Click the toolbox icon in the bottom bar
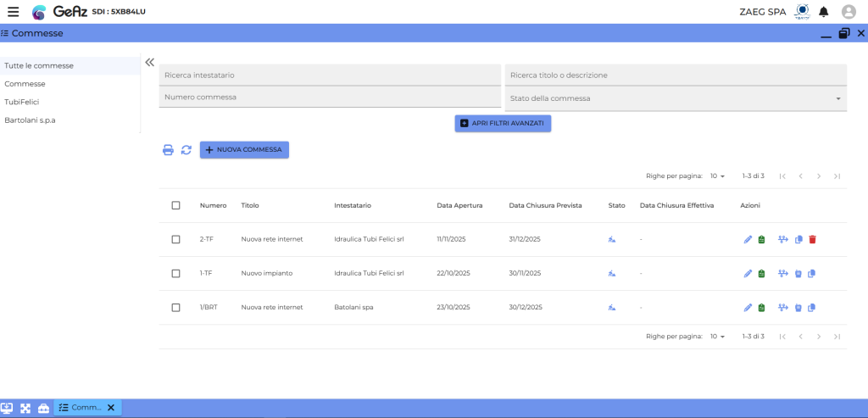868x418 pixels. tap(43, 408)
